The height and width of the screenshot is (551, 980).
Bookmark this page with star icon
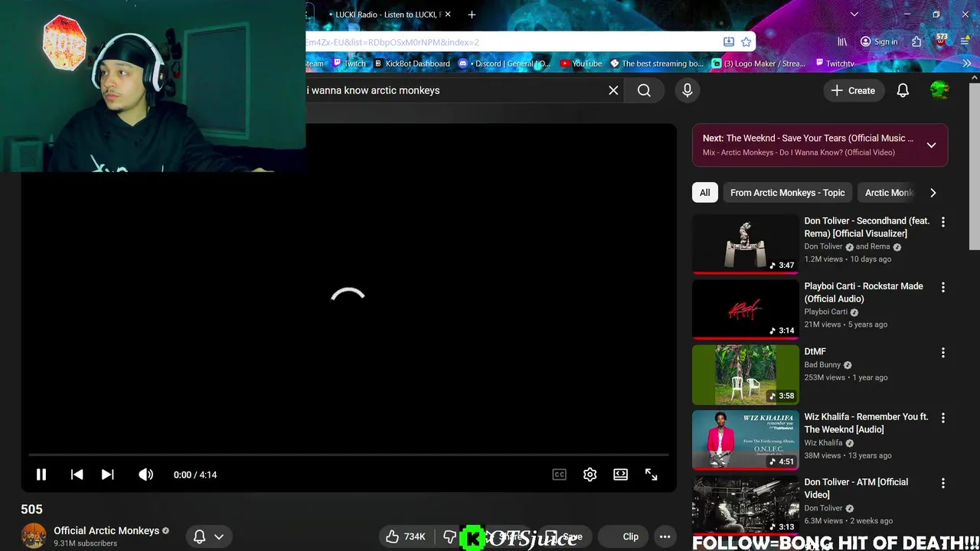tap(746, 42)
